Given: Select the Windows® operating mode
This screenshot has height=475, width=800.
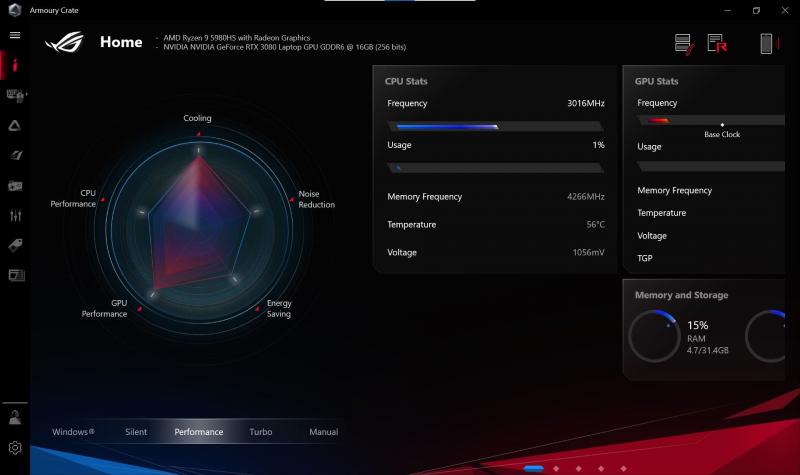Looking at the screenshot, I should 73,432.
